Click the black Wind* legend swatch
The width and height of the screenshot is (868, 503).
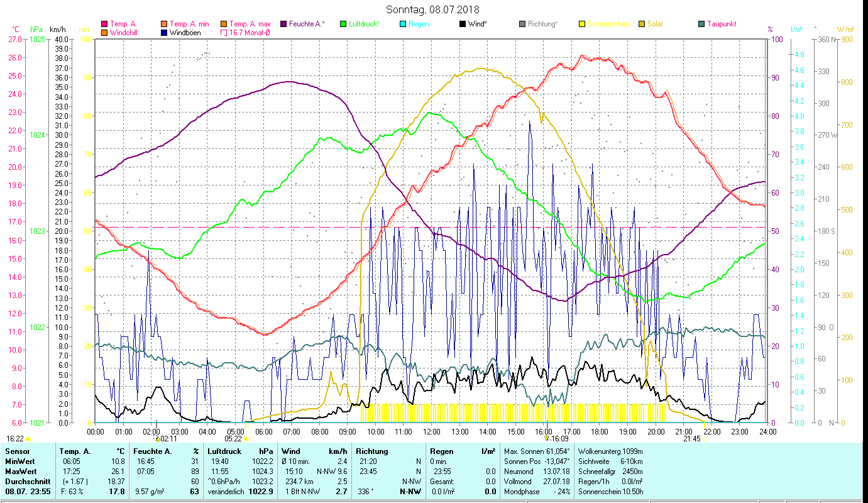(463, 25)
